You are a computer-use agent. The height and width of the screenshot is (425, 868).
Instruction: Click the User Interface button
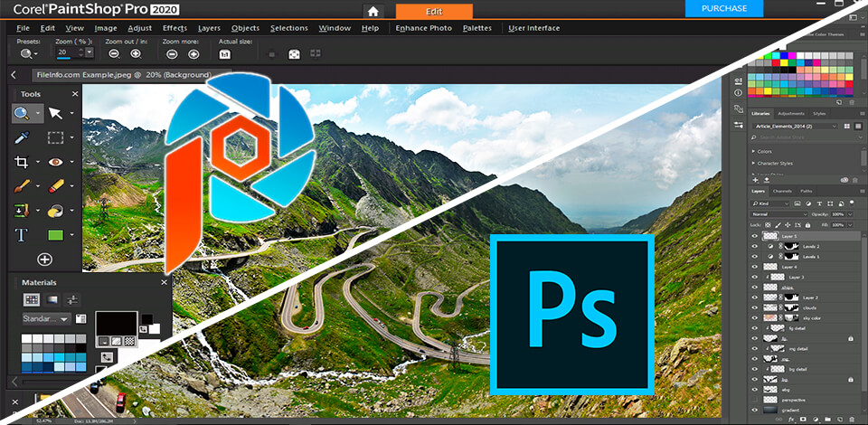coord(534,28)
